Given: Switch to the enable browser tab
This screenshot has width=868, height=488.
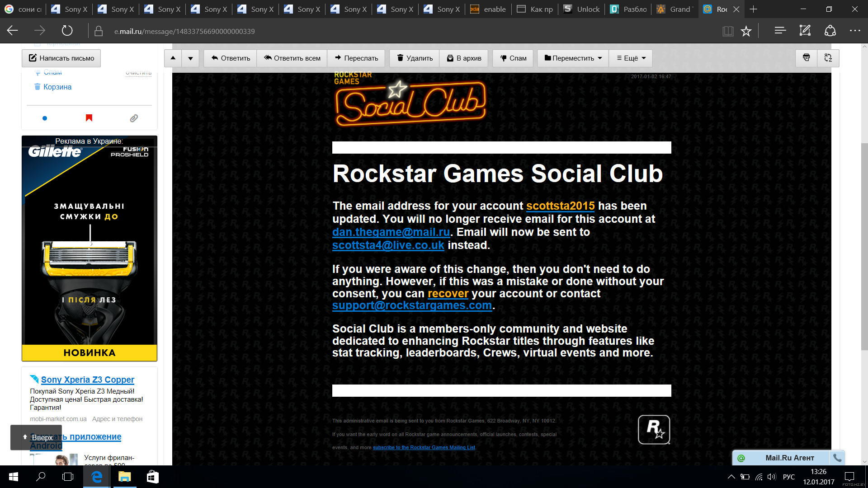Looking at the screenshot, I should tap(489, 9).
